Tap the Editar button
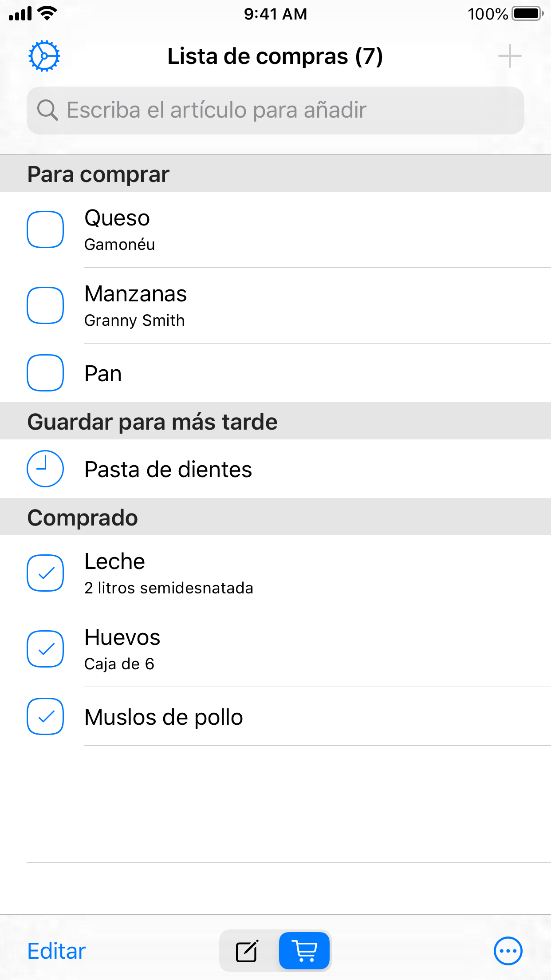The height and width of the screenshot is (980, 551). (x=56, y=951)
